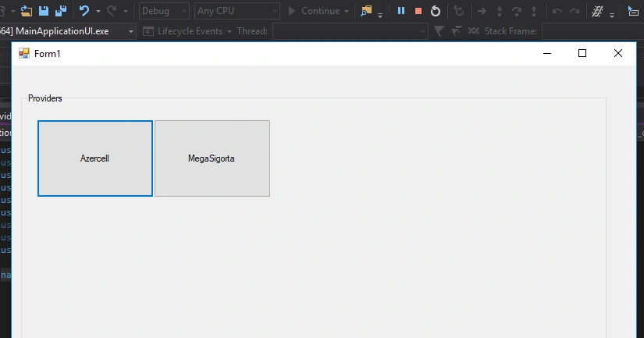The width and height of the screenshot is (644, 338).
Task: Undo the last action
Action: point(84,11)
